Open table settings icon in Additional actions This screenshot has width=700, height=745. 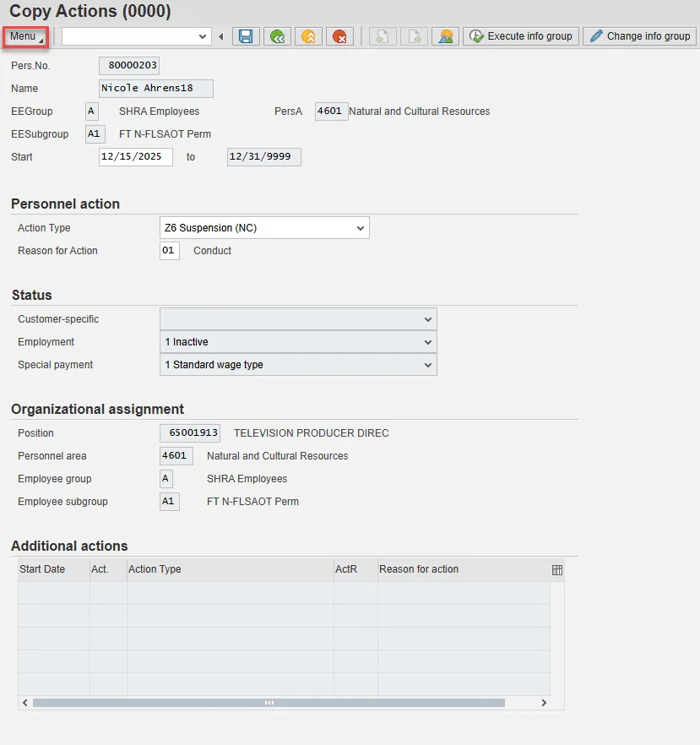[557, 570]
